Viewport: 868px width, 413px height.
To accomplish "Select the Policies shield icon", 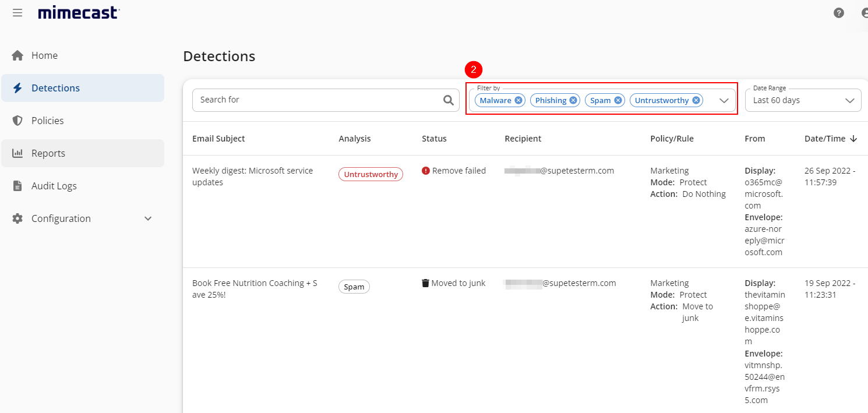I will tap(17, 120).
